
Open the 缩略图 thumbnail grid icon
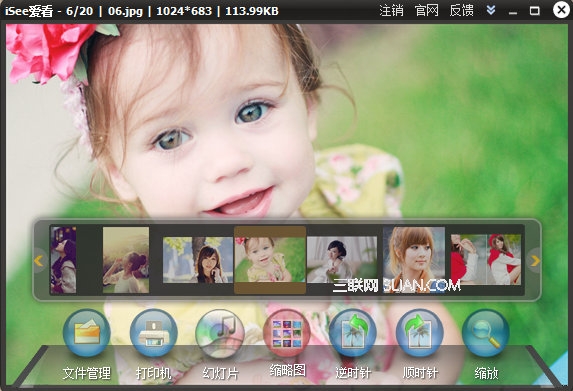coord(287,333)
